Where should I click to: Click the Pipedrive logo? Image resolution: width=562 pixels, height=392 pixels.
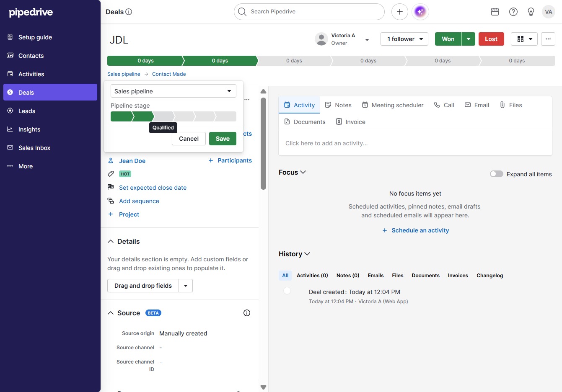[31, 12]
